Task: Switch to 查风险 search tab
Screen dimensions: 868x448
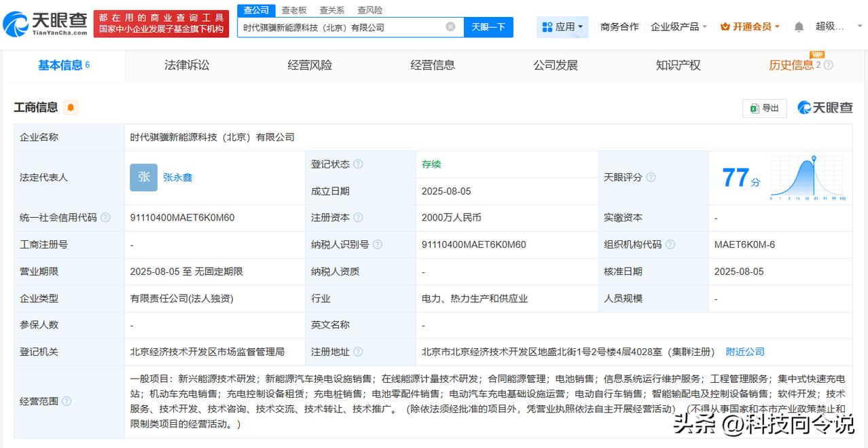Action: tap(369, 10)
